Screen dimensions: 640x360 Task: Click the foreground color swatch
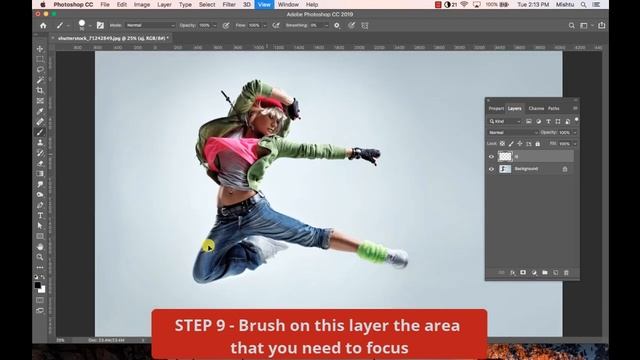38,285
